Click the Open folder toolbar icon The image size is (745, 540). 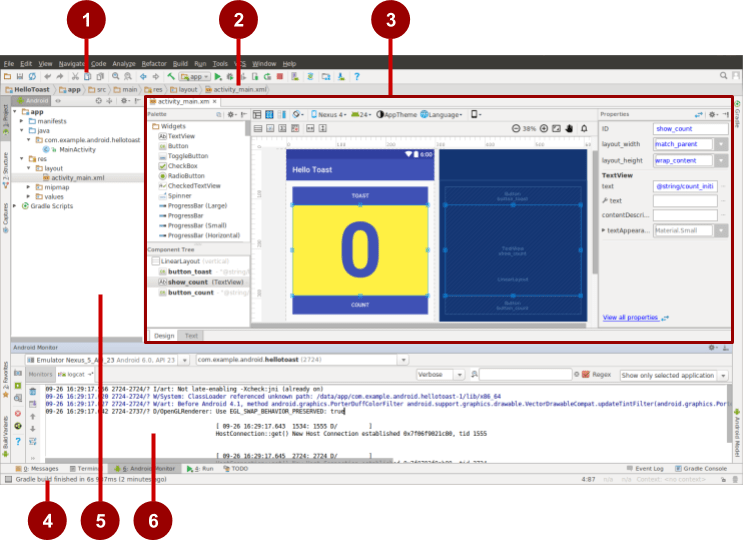click(8, 76)
